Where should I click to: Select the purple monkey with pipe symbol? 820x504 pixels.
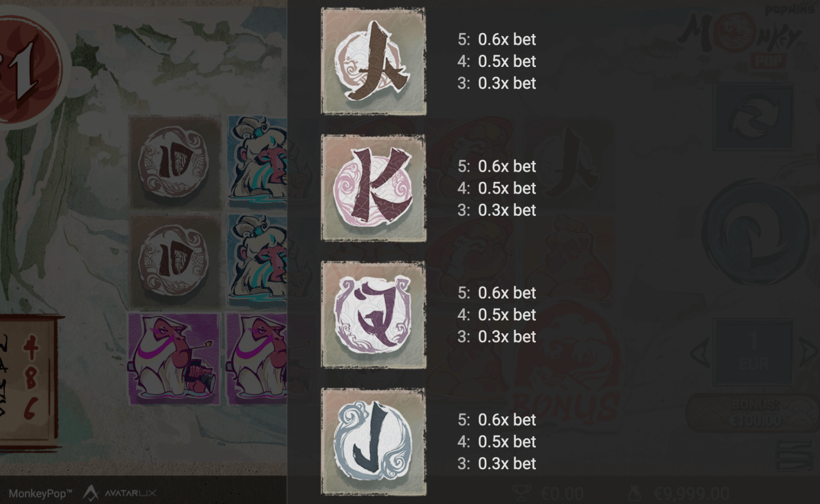175,360
